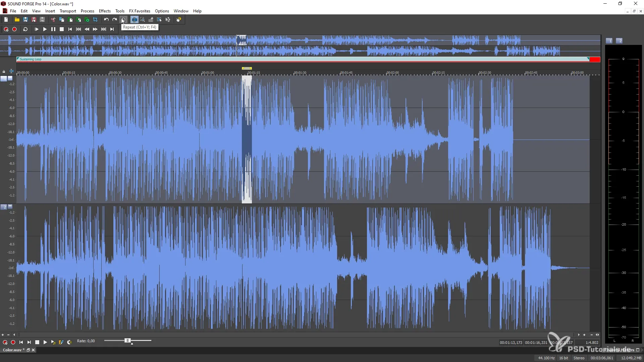Click the Rewind transport button

point(87,29)
